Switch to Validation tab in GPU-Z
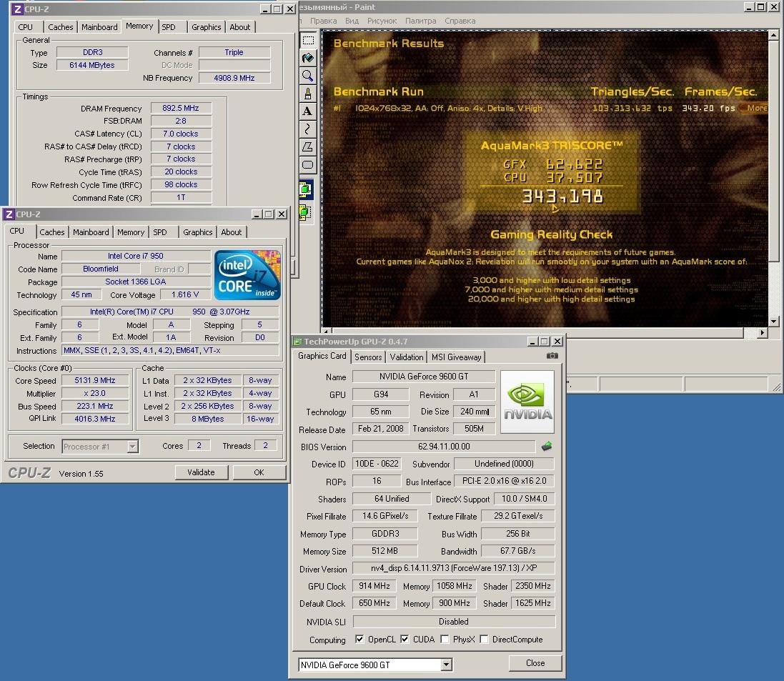 [x=406, y=357]
